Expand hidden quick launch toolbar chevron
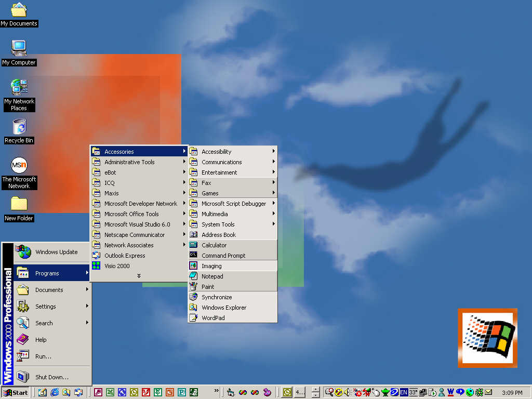532x399 pixels. [217, 391]
